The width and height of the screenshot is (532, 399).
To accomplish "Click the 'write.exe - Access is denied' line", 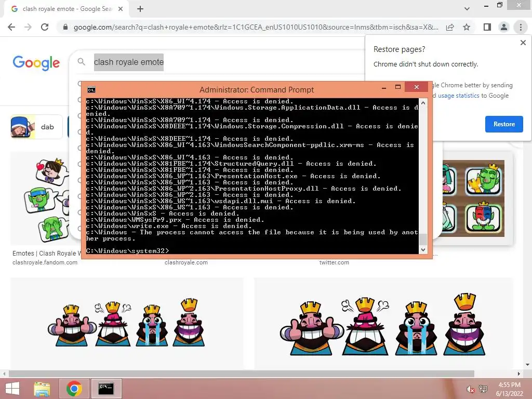I will (169, 226).
